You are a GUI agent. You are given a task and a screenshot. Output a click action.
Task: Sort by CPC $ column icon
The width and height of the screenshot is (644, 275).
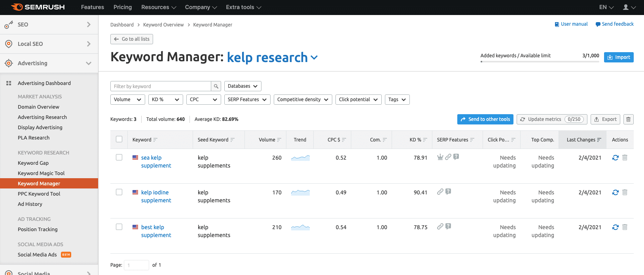(344, 140)
